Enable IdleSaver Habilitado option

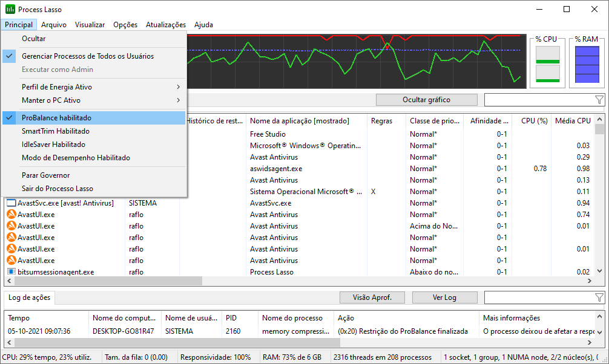pyautogui.click(x=94, y=145)
